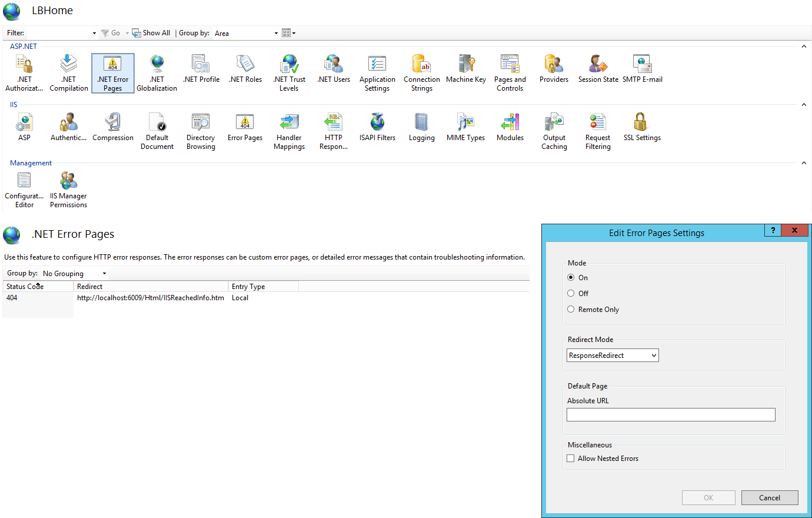
Task: Sort by Redirect column header
Action: (x=151, y=287)
